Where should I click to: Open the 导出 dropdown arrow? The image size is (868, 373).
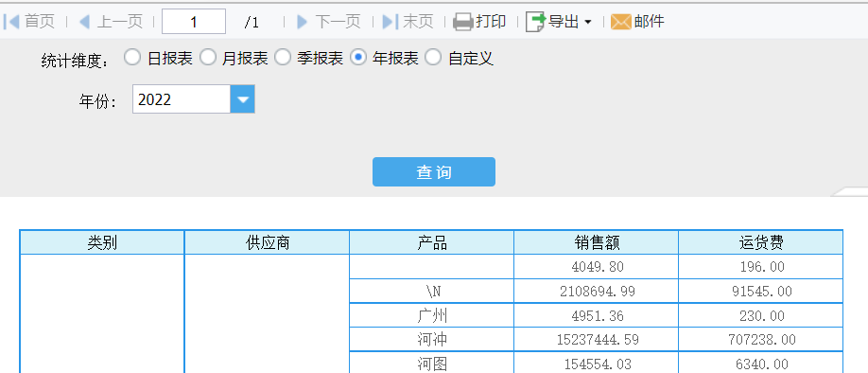pyautogui.click(x=588, y=22)
